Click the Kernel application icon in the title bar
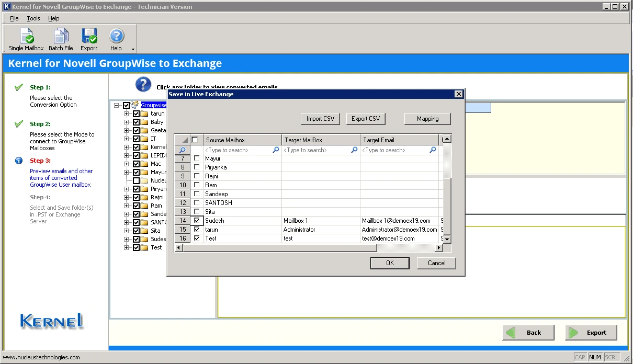 7,7
